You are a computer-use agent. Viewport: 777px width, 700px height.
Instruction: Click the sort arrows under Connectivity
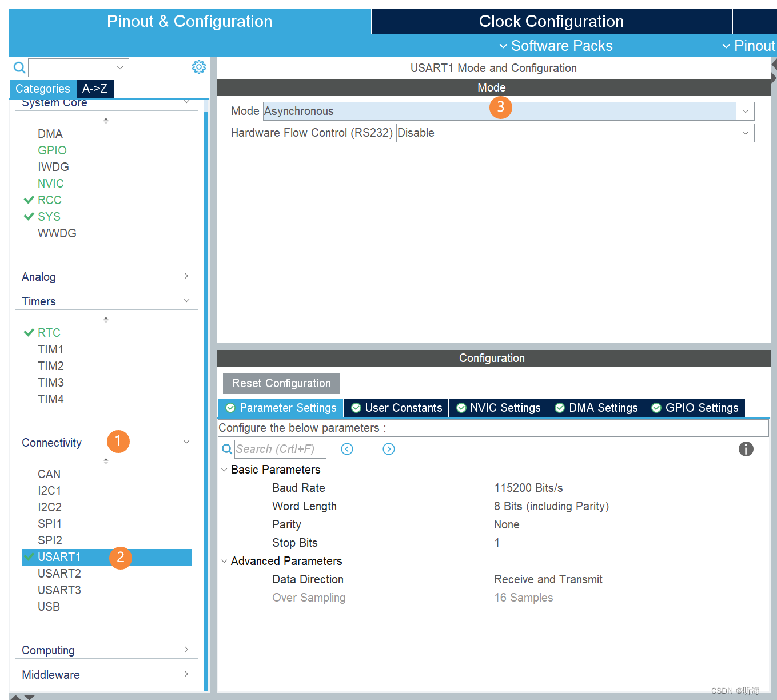[106, 461]
